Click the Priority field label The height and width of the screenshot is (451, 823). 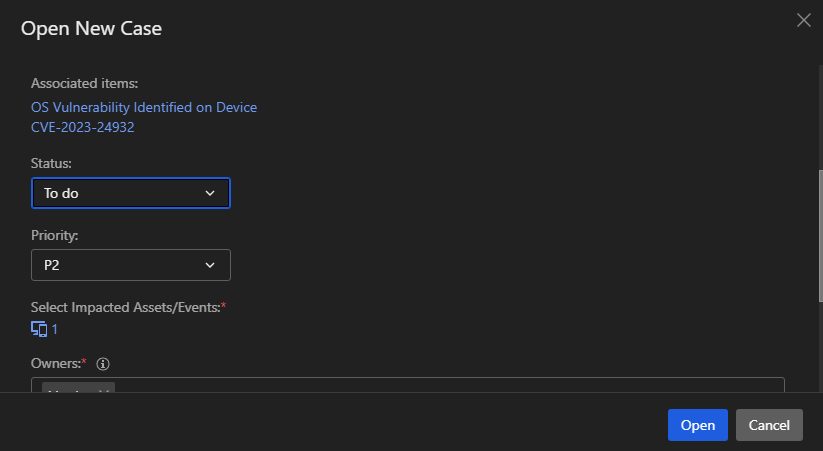pyautogui.click(x=55, y=235)
